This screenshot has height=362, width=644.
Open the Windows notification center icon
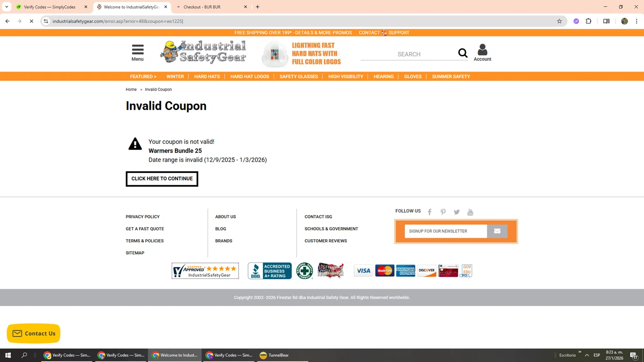click(x=634, y=355)
